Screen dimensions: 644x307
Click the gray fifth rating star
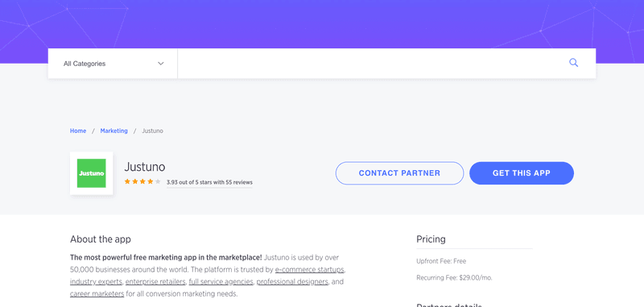(x=158, y=181)
